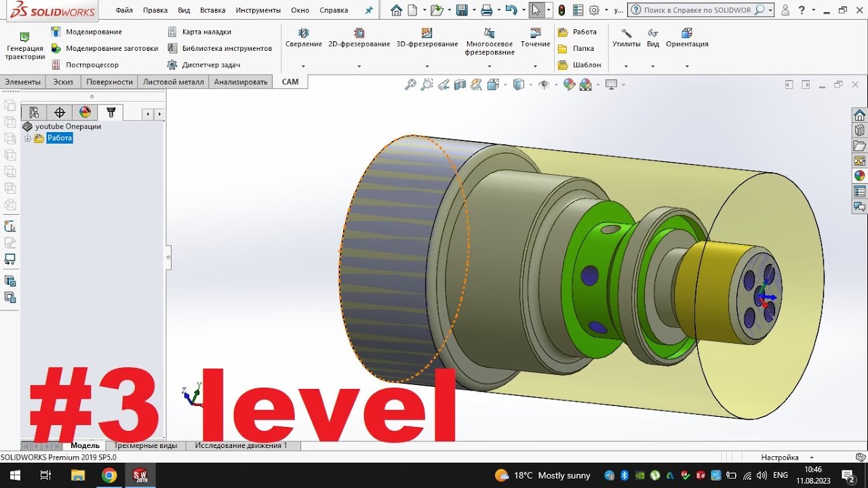Click the Undo arrow icon
868x488 pixels.
click(x=511, y=10)
